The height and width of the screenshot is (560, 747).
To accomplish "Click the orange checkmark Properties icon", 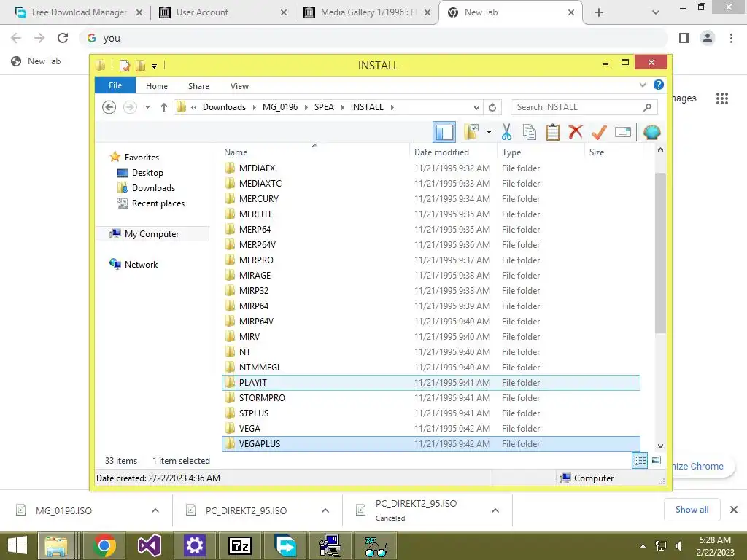I will tap(599, 132).
